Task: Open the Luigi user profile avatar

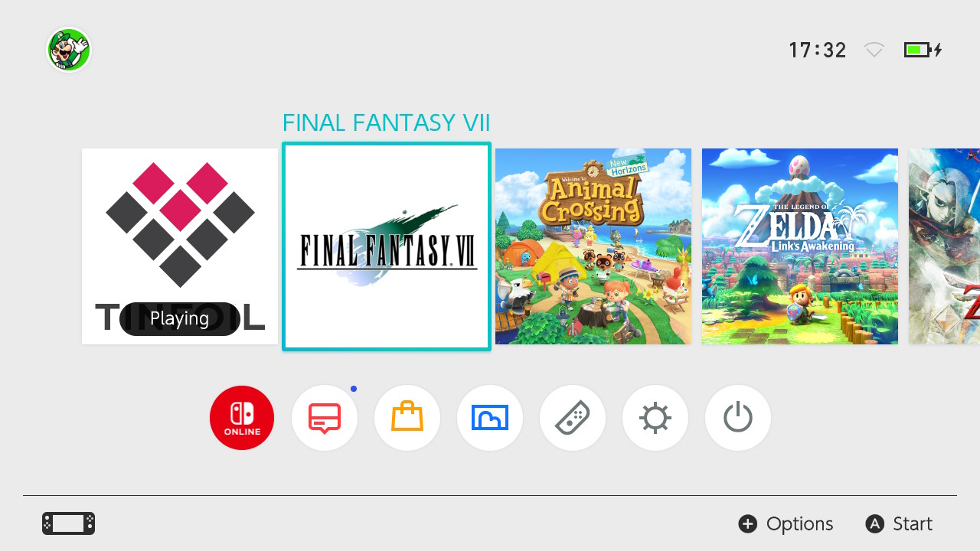Action: (x=69, y=51)
